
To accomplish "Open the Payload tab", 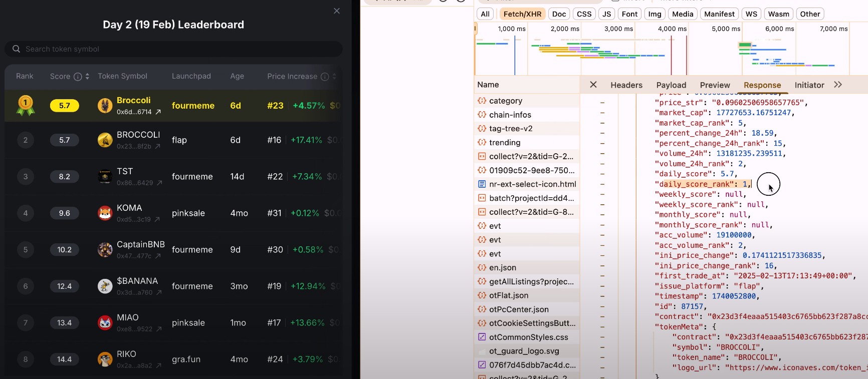I will (x=671, y=85).
